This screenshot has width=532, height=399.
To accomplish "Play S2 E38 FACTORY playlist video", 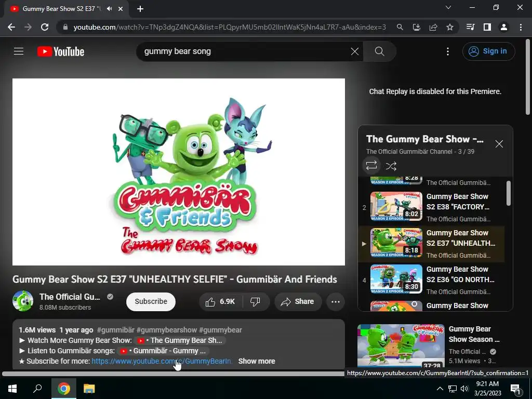I will click(x=431, y=207).
